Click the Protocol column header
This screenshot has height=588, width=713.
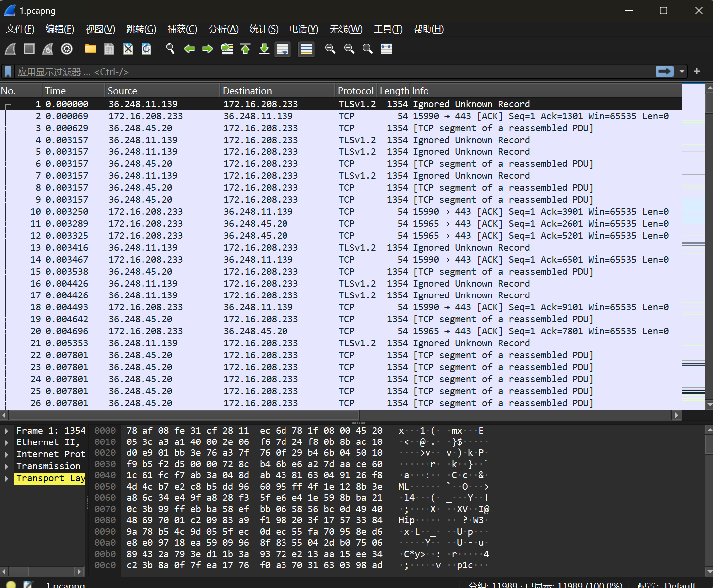point(355,91)
